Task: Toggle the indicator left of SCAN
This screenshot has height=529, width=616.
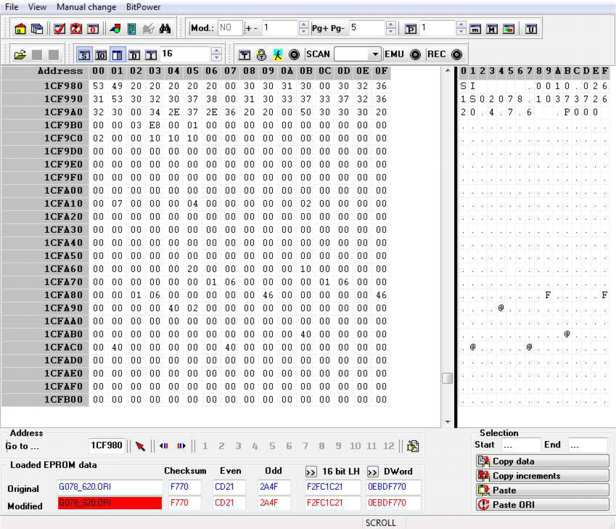Action: [294, 54]
